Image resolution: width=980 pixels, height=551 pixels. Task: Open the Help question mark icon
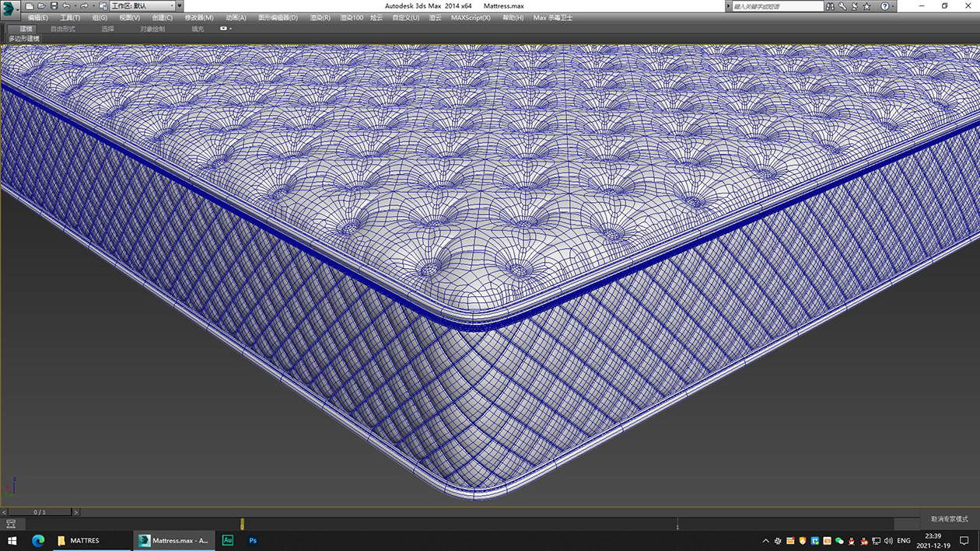(884, 6)
